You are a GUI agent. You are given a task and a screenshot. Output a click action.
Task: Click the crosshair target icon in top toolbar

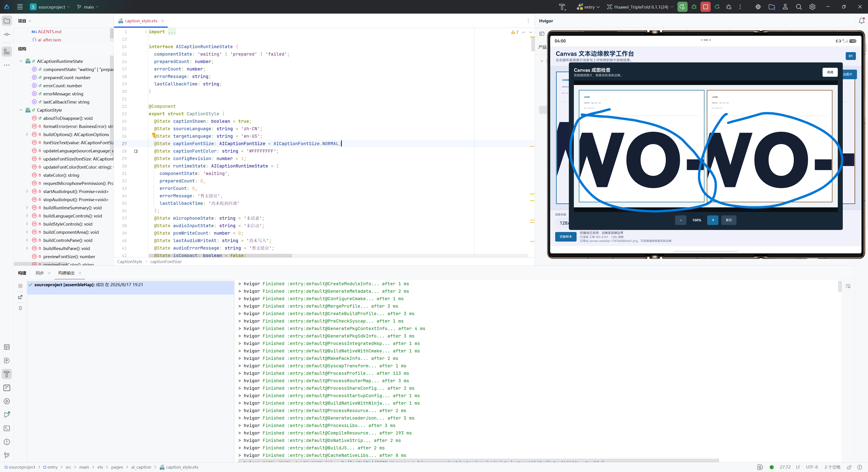pos(758,7)
